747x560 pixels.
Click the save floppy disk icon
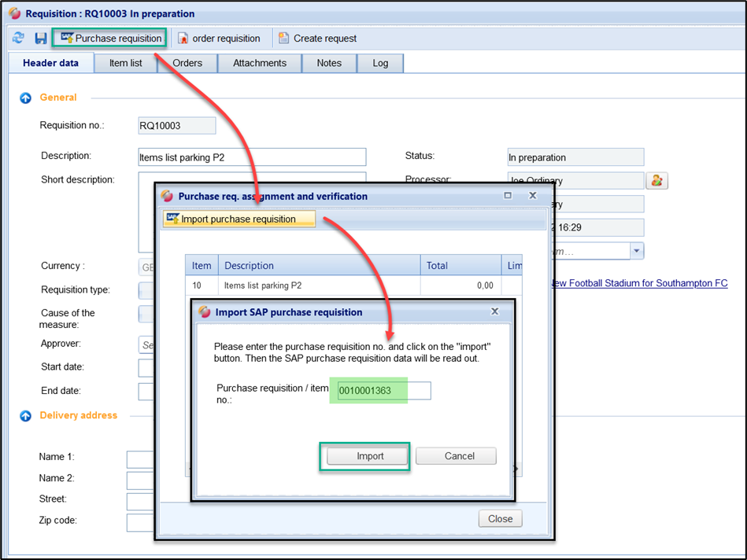coord(40,38)
